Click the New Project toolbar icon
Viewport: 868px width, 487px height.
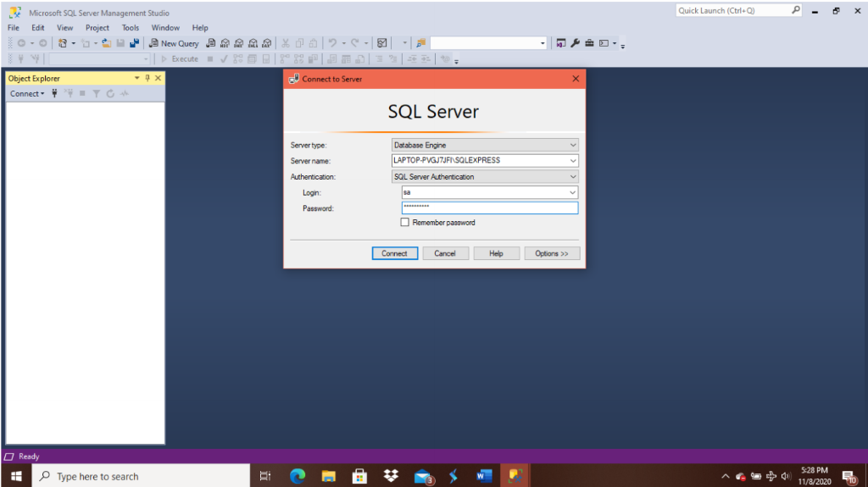click(63, 43)
